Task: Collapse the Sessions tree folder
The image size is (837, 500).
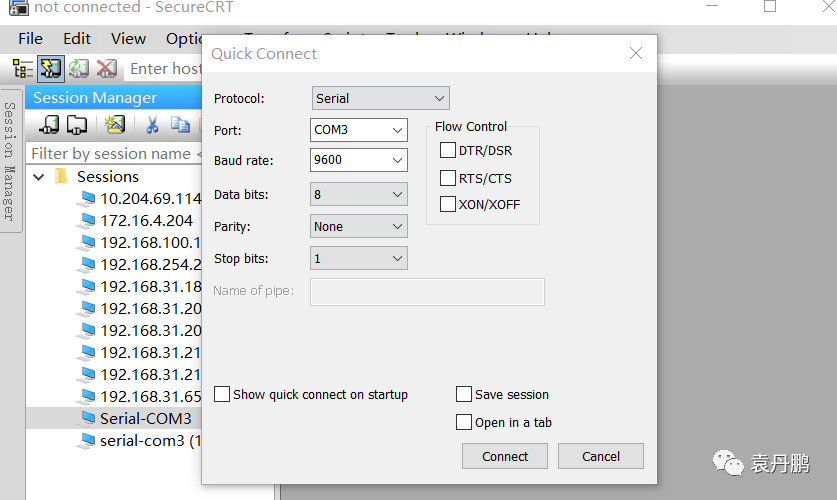Action: pyautogui.click(x=38, y=177)
